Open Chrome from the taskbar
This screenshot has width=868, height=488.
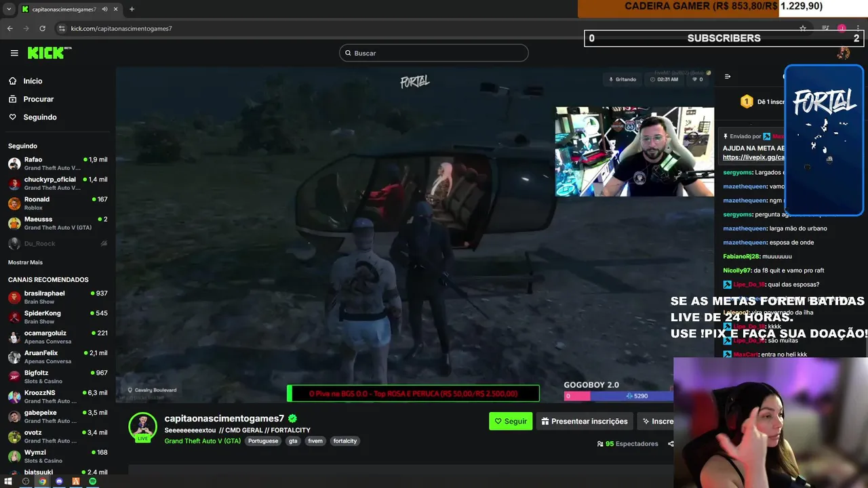pos(42,481)
